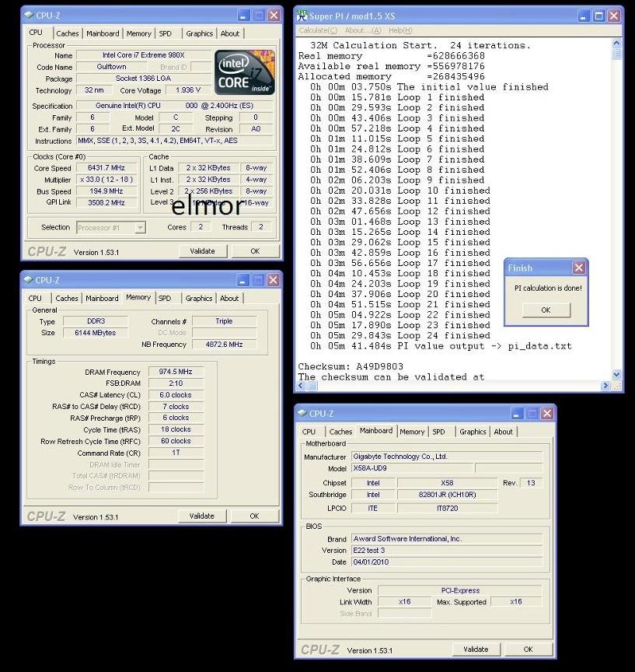Close the CPU-Z Mainboard window
The width and height of the screenshot is (635, 672).
coord(547,413)
